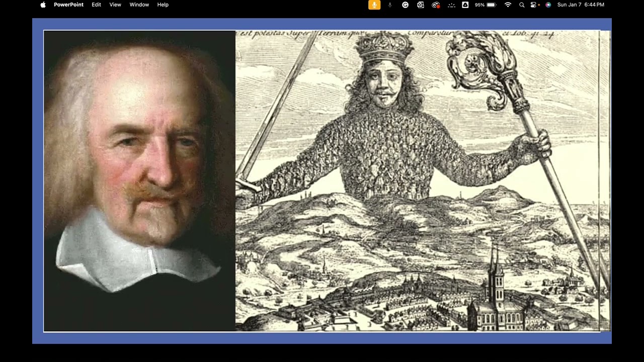Open Control Center toggles icon
Viewport: 644px width, 362px height.
[535, 5]
